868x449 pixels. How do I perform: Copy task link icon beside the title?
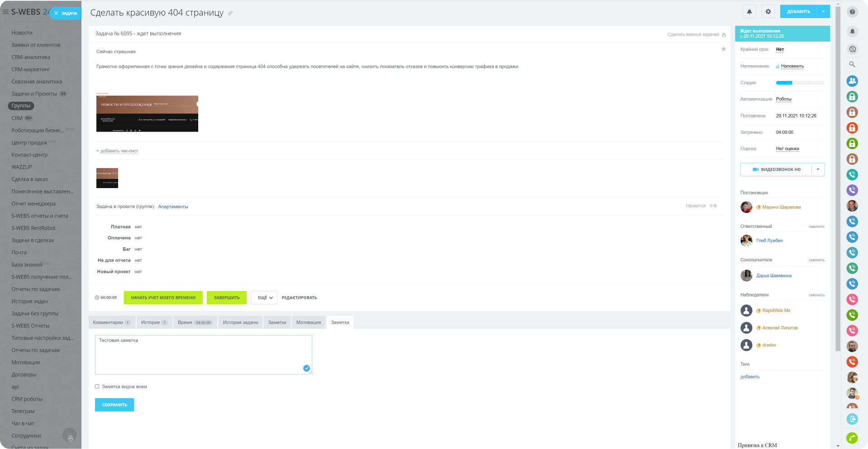(230, 13)
